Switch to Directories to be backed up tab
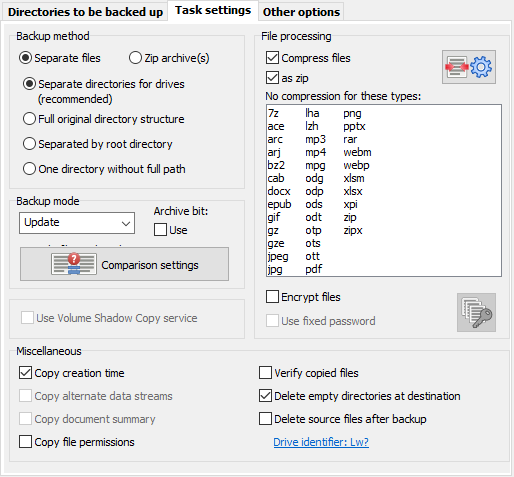Image resolution: width=514 pixels, height=477 pixels. coord(85,12)
